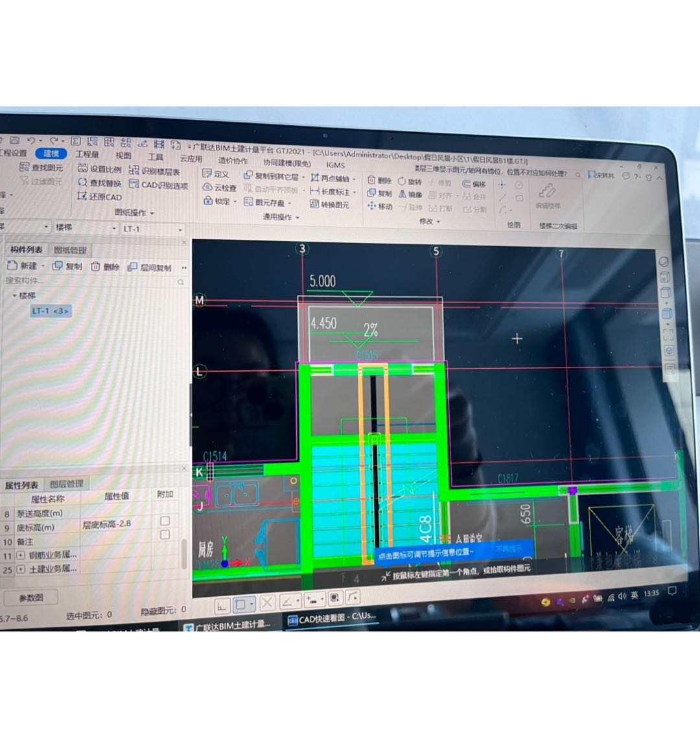Switch to 图纸管理 tab
Image resolution: width=700 pixels, height=729 pixels.
click(x=70, y=250)
